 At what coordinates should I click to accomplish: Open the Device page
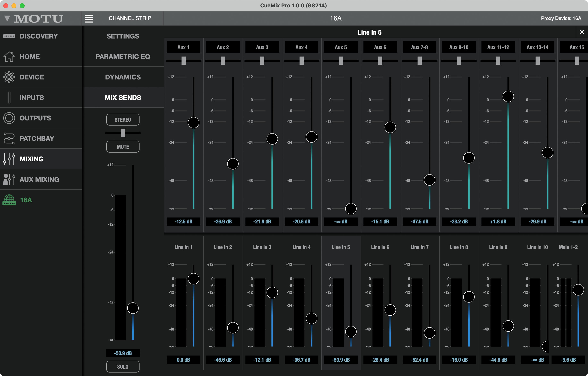click(41, 77)
